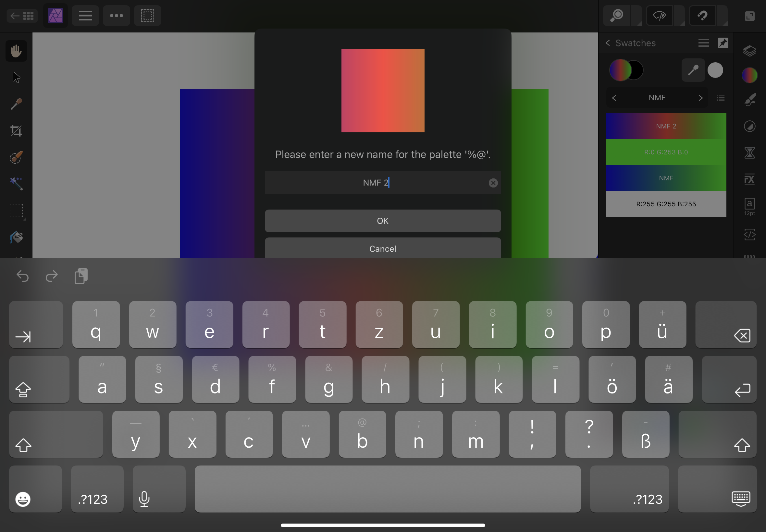This screenshot has width=766, height=532.
Task: Confirm the palette name with OK
Action: 382,221
